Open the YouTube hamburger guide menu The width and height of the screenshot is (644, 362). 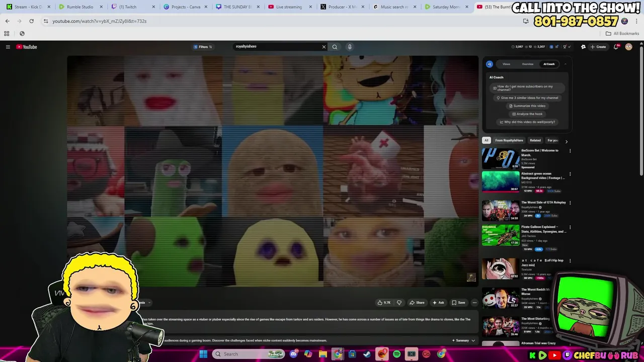click(x=8, y=47)
